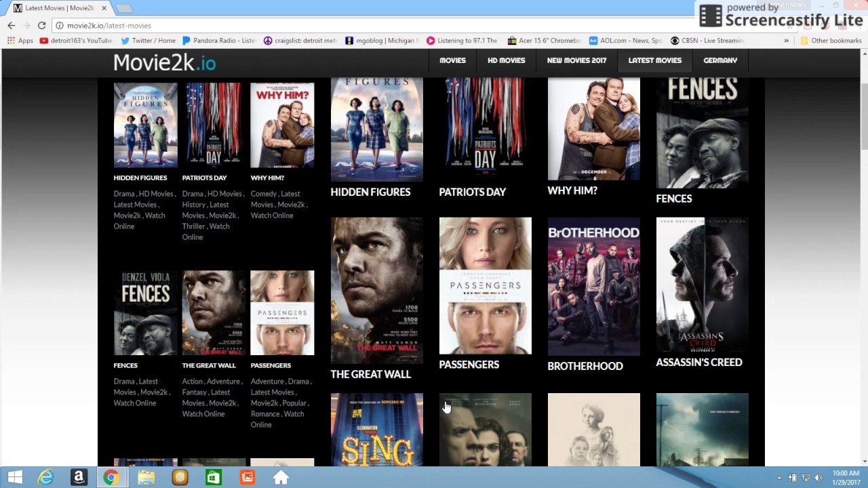Open new browser tab button

click(123, 8)
